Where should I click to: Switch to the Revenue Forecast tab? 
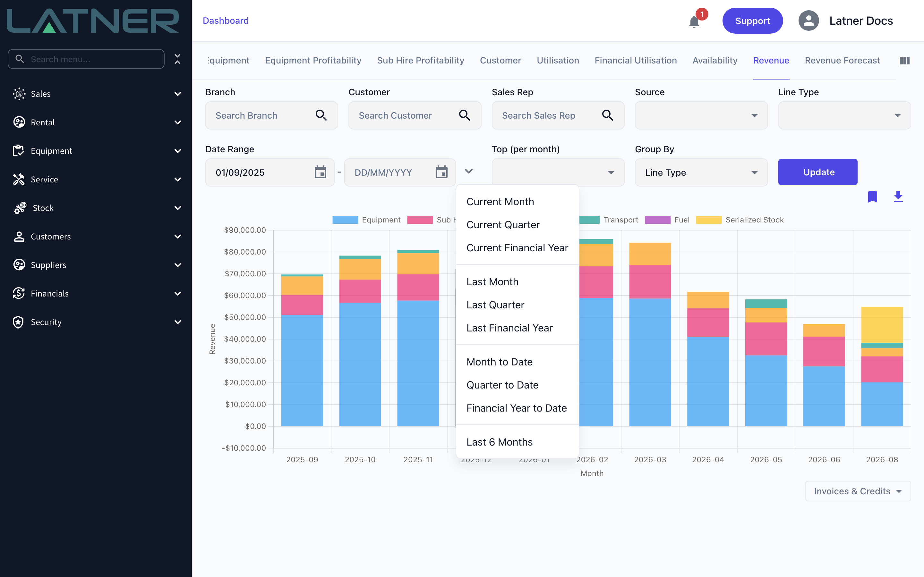pos(842,60)
